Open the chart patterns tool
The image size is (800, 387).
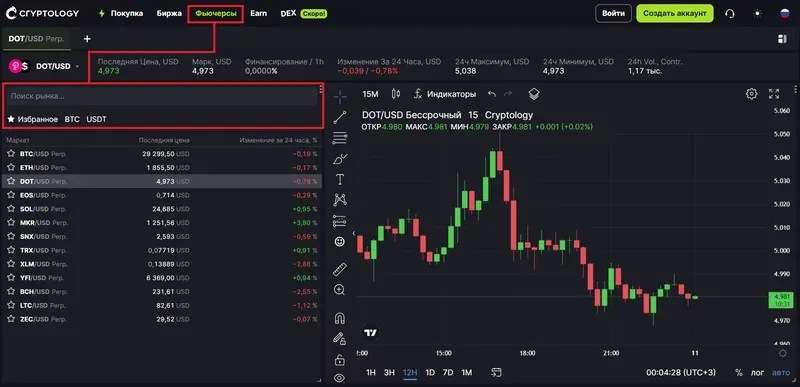pyautogui.click(x=340, y=200)
